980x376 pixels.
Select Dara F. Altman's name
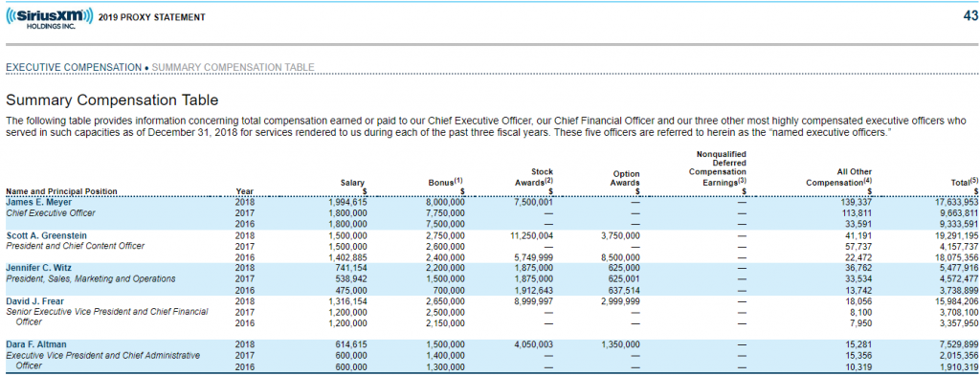point(36,344)
